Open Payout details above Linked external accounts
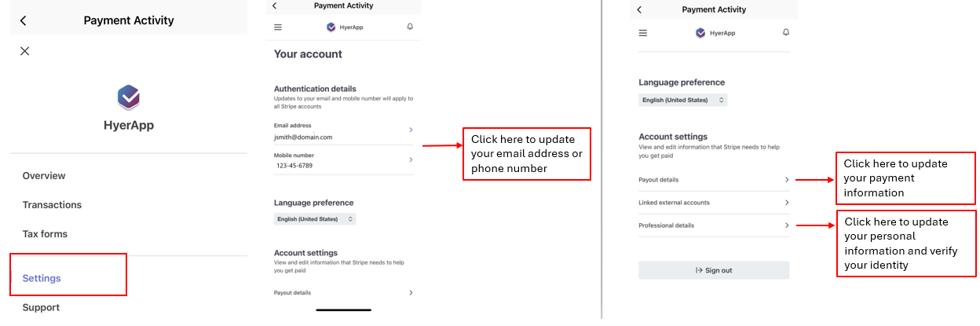The width and height of the screenshot is (980, 326). click(x=713, y=180)
